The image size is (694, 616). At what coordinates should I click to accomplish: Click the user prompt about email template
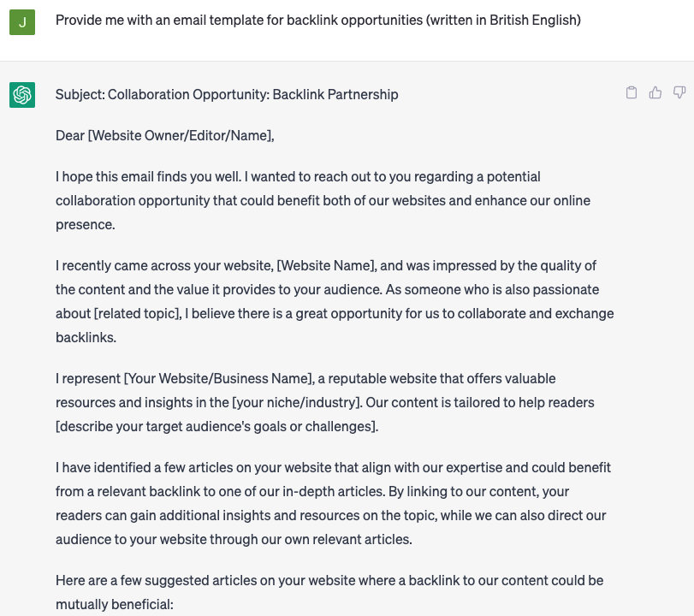[317, 20]
